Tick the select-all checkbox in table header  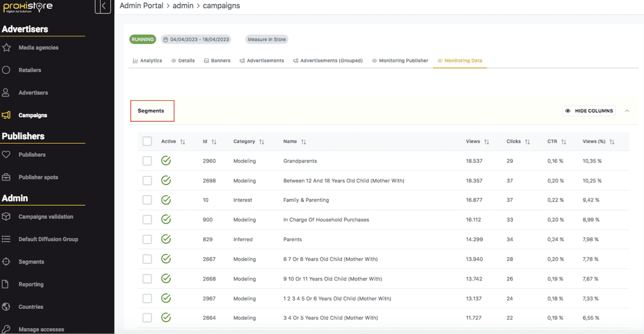click(x=148, y=141)
